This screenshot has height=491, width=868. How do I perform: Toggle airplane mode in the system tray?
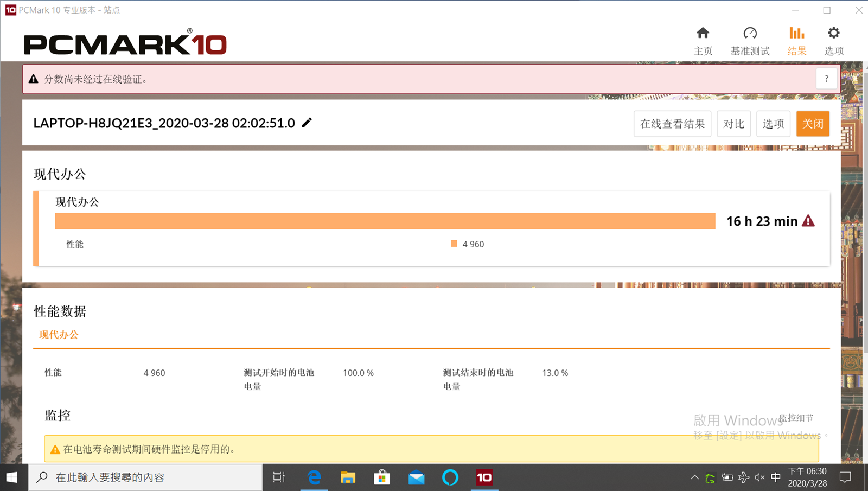pos(744,477)
